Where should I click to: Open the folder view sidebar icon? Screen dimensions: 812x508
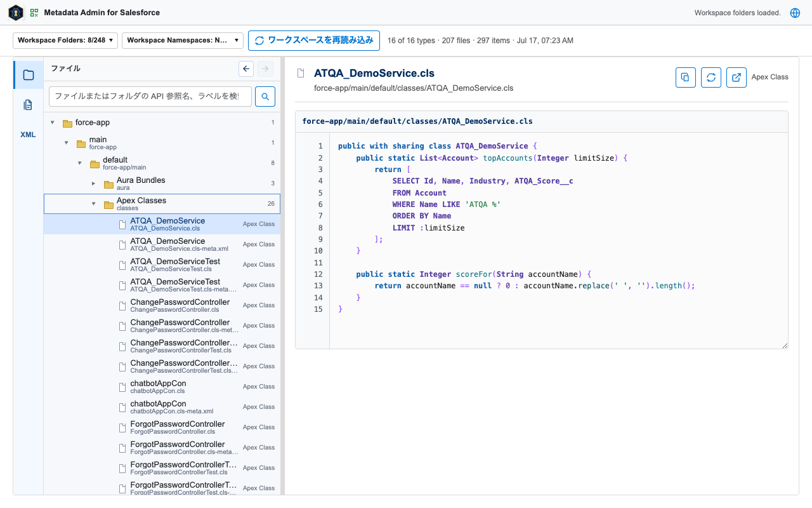tap(29, 75)
